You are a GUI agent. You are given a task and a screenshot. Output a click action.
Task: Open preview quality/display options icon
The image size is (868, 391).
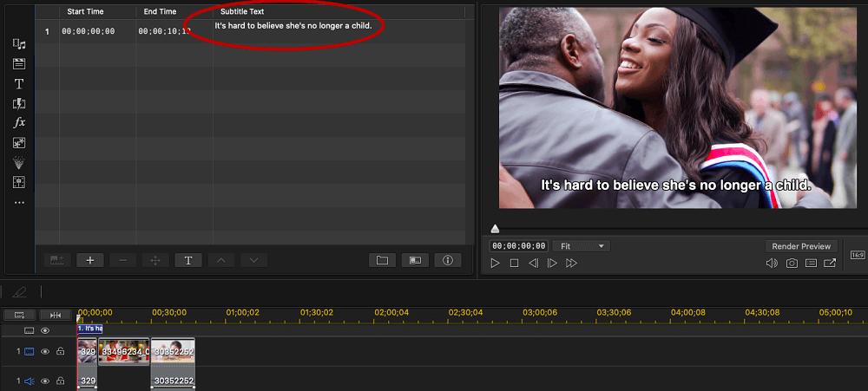[x=811, y=264]
